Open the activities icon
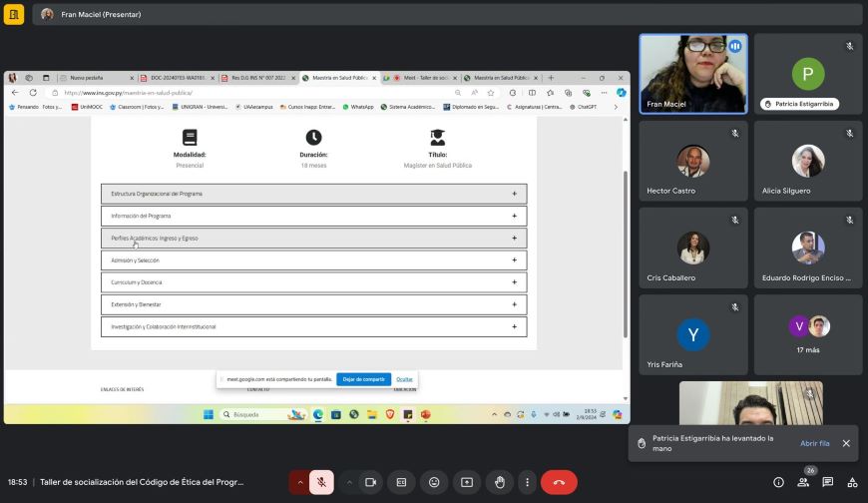 [852, 482]
